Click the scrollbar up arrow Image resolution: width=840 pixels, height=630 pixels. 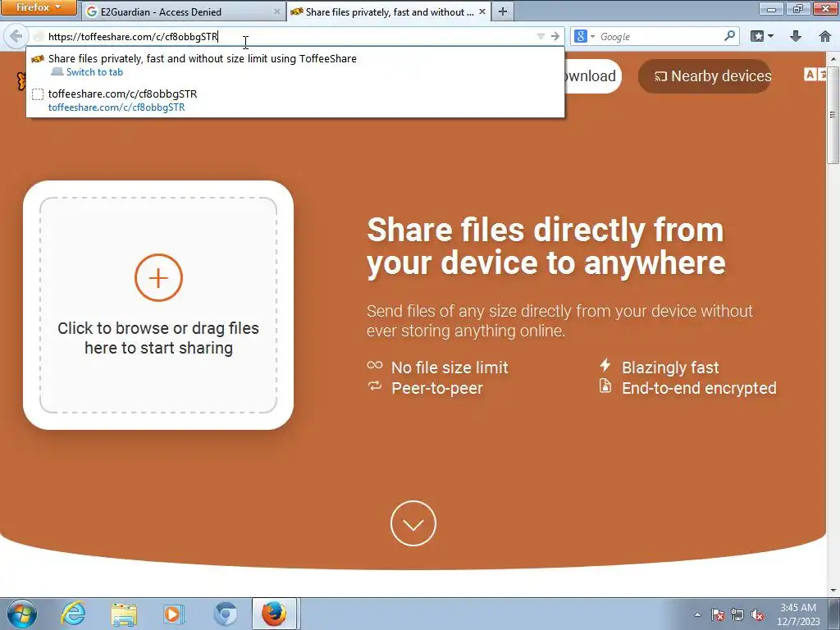[833, 58]
